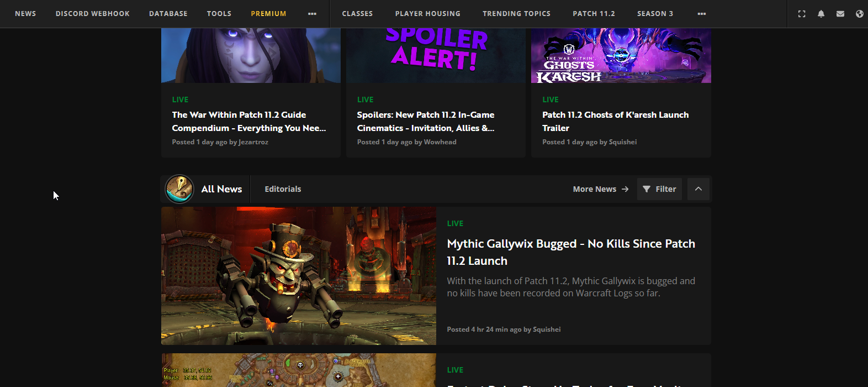This screenshot has width=868, height=387.
Task: Click the LIVE tag on the Guide Compendium card
Action: pos(180,100)
